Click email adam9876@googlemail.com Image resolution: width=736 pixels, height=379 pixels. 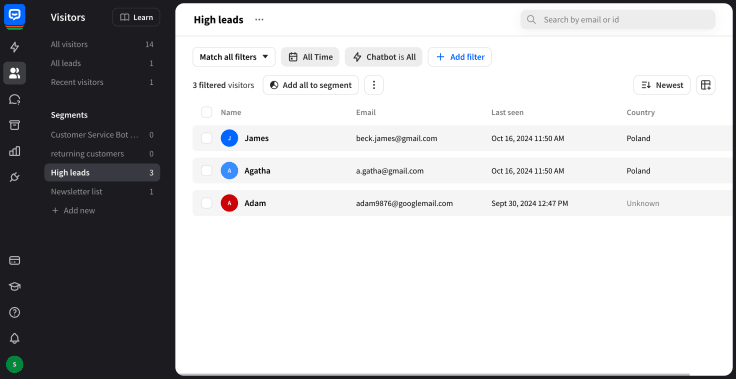tap(405, 203)
